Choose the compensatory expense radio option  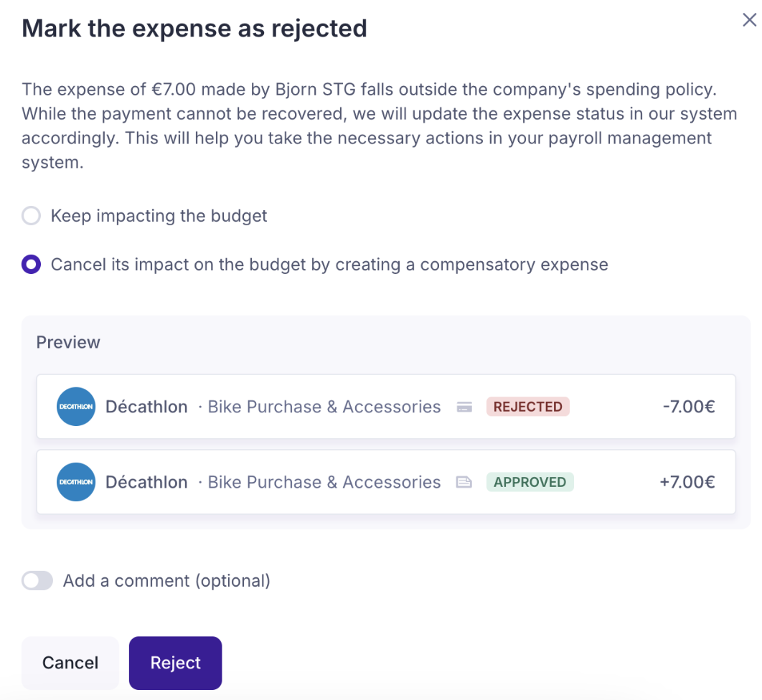coord(32,265)
